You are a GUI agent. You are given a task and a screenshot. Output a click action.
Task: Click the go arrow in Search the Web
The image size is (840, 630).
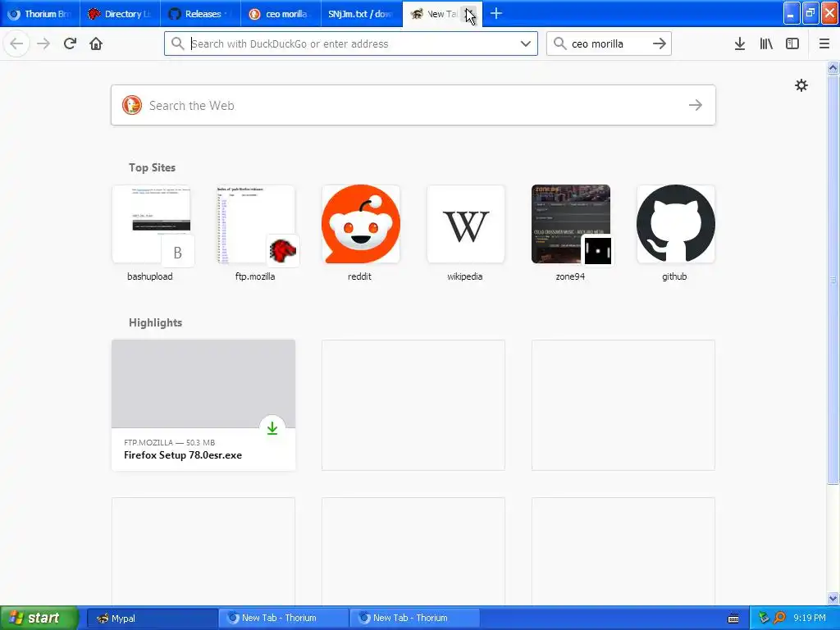pyautogui.click(x=696, y=105)
